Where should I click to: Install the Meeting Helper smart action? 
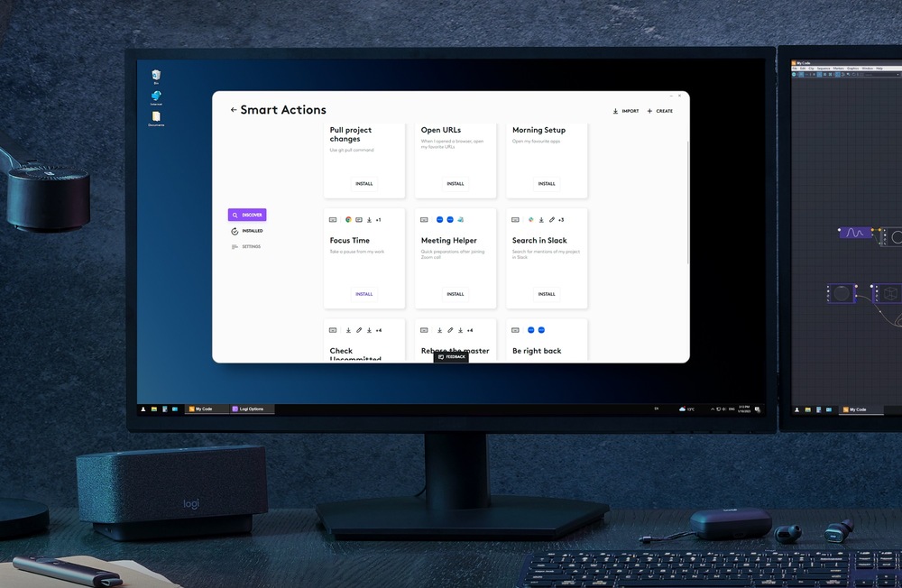point(456,294)
